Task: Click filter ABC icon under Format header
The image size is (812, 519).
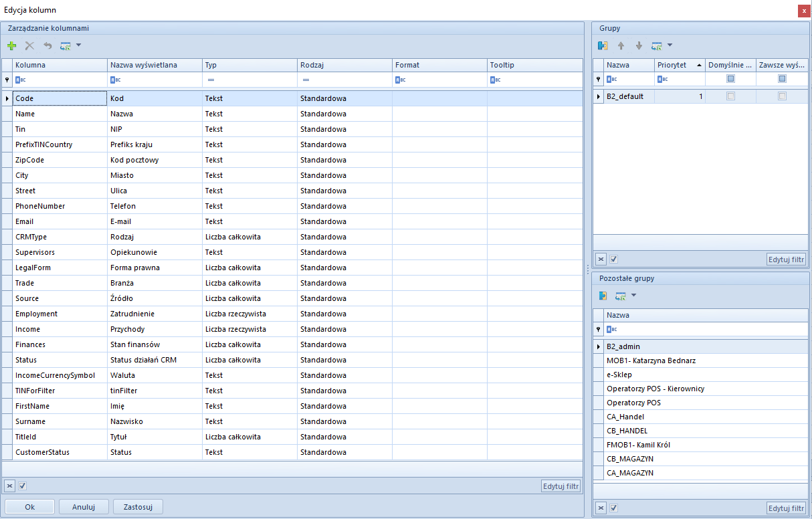Action: pyautogui.click(x=400, y=80)
